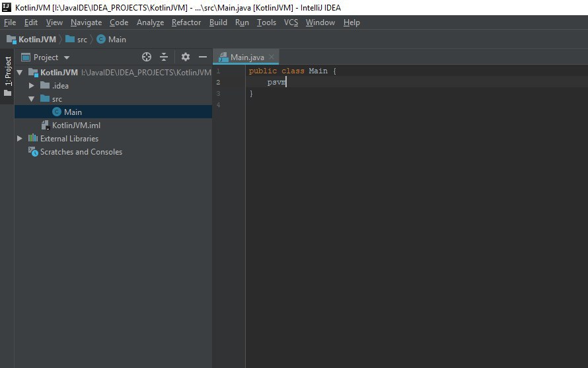The height and width of the screenshot is (368, 588).
Task: Click Main in the navigation breadcrumb
Action: (117, 40)
